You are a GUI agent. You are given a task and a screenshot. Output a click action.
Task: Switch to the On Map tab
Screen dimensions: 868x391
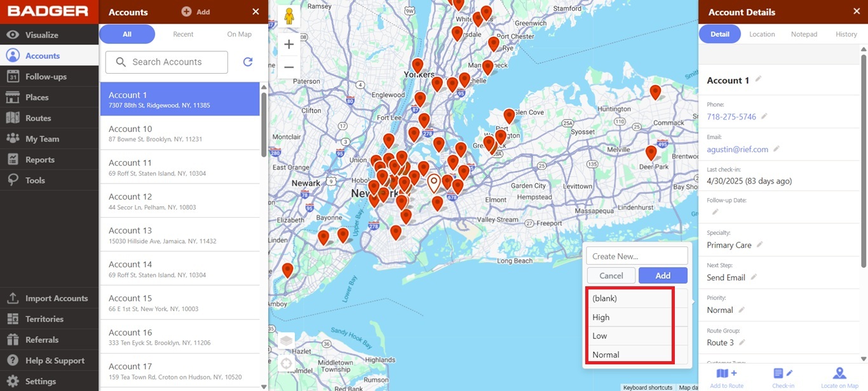240,34
